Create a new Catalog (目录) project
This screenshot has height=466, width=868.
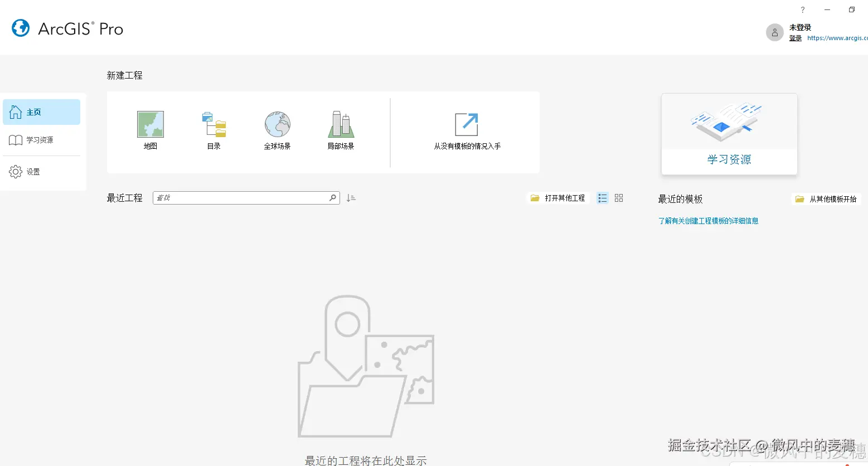214,131
